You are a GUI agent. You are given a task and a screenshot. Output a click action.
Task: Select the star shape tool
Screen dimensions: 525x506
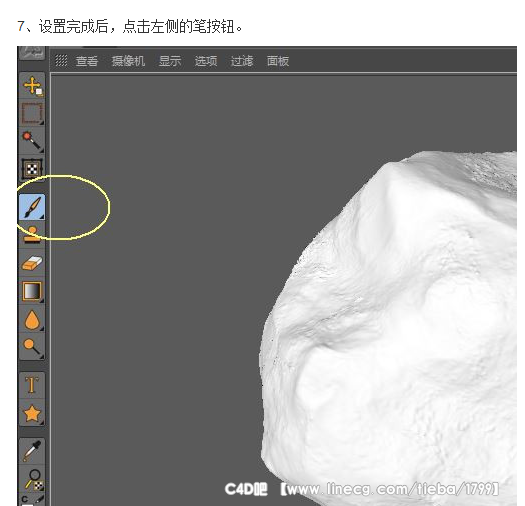point(32,413)
